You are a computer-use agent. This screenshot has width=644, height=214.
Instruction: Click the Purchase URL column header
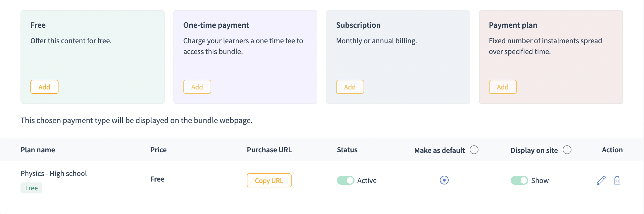coord(269,150)
